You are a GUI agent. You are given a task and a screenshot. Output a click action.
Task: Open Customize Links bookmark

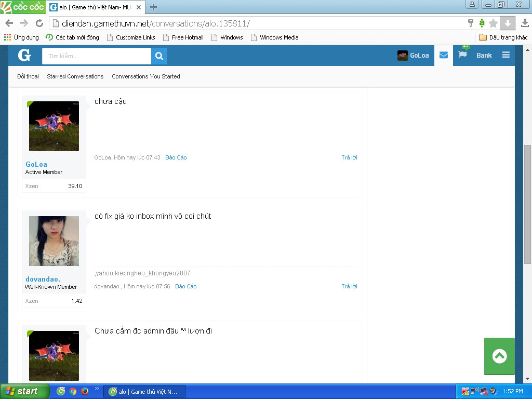pos(131,37)
